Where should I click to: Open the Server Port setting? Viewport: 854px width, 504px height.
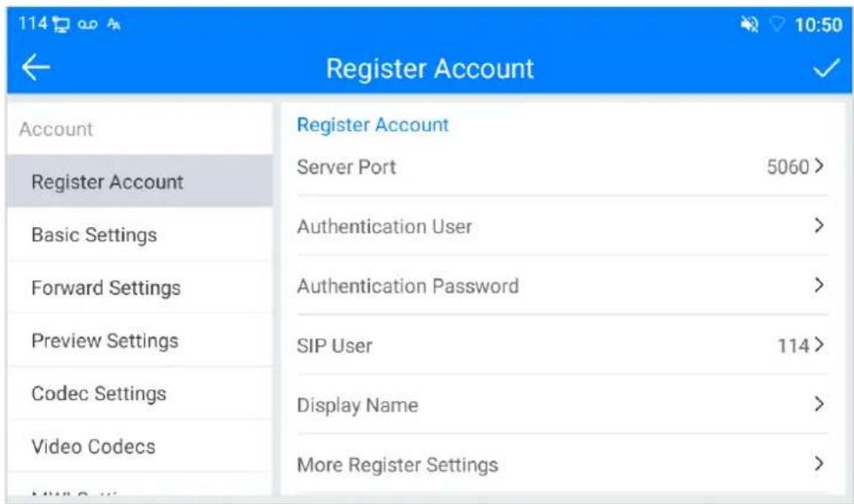tap(563, 167)
